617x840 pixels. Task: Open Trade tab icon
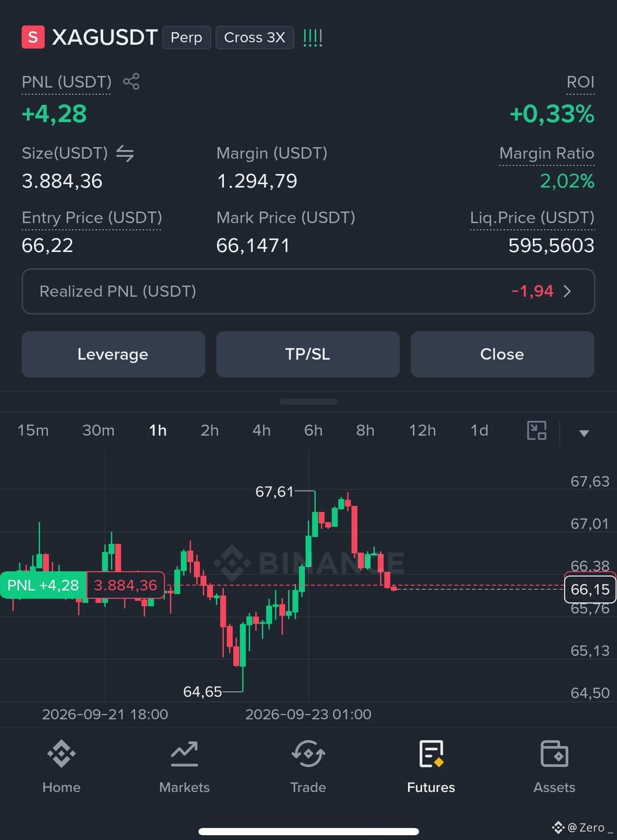click(x=308, y=753)
